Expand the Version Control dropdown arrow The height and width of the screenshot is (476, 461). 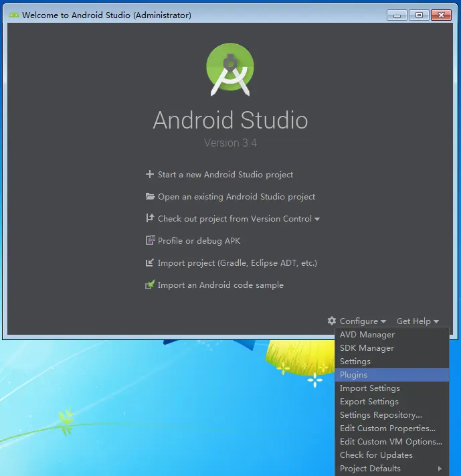[317, 219]
